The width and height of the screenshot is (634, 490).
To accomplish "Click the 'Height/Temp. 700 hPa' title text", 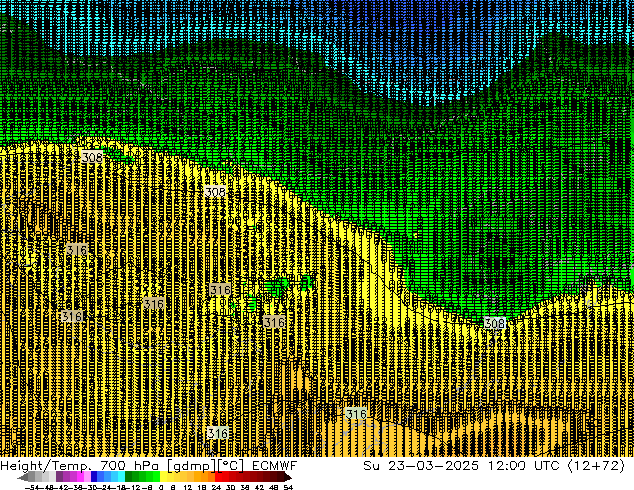I will tap(79, 466).
